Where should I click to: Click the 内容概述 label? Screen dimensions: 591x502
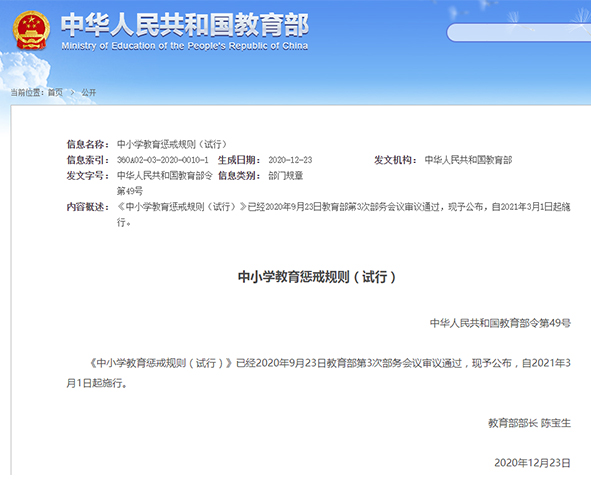pyautogui.click(x=87, y=207)
